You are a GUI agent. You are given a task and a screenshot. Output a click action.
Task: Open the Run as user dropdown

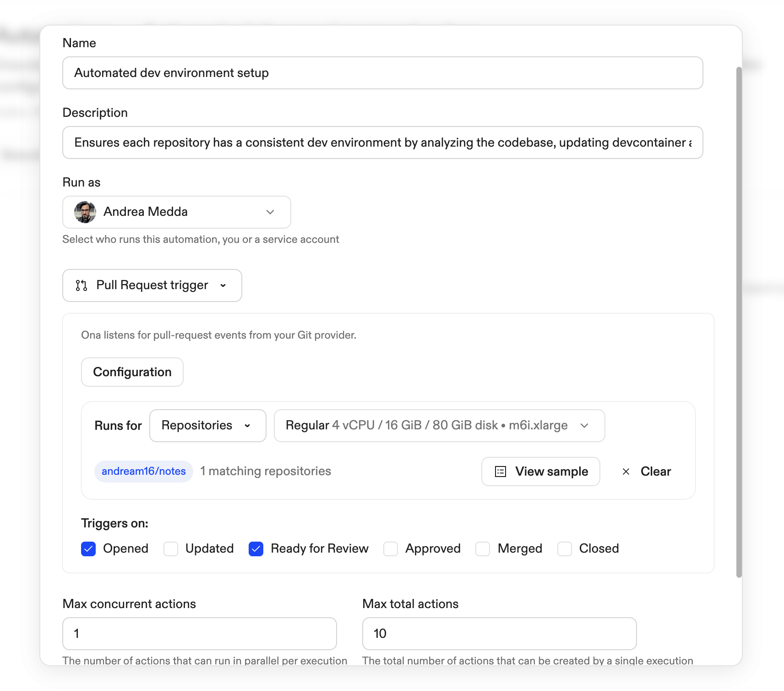pyautogui.click(x=270, y=212)
